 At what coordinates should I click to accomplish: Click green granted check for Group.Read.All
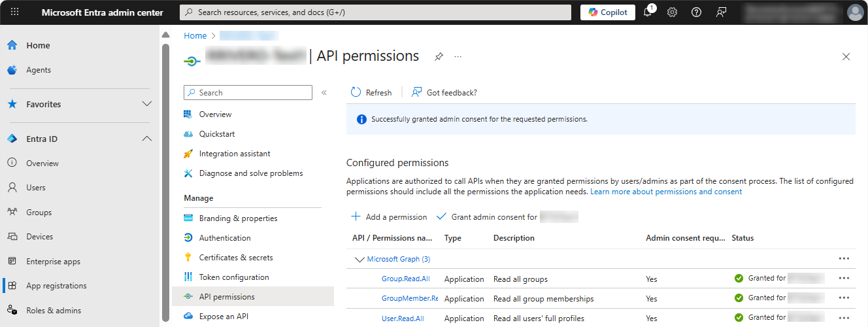point(739,279)
